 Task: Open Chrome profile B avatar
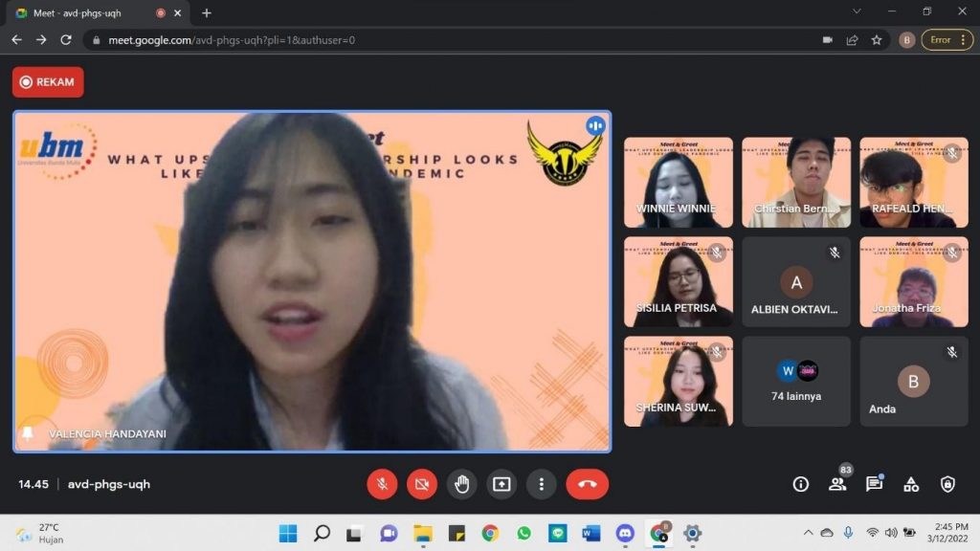907,40
